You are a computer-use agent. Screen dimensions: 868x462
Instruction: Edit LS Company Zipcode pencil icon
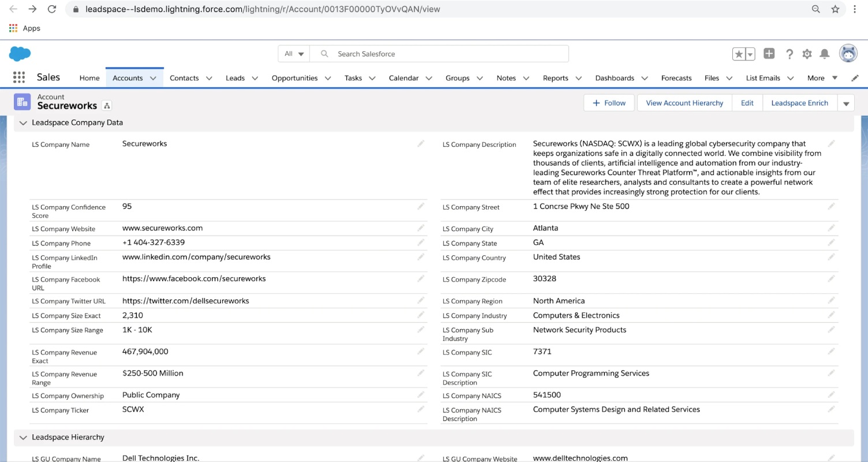click(832, 278)
